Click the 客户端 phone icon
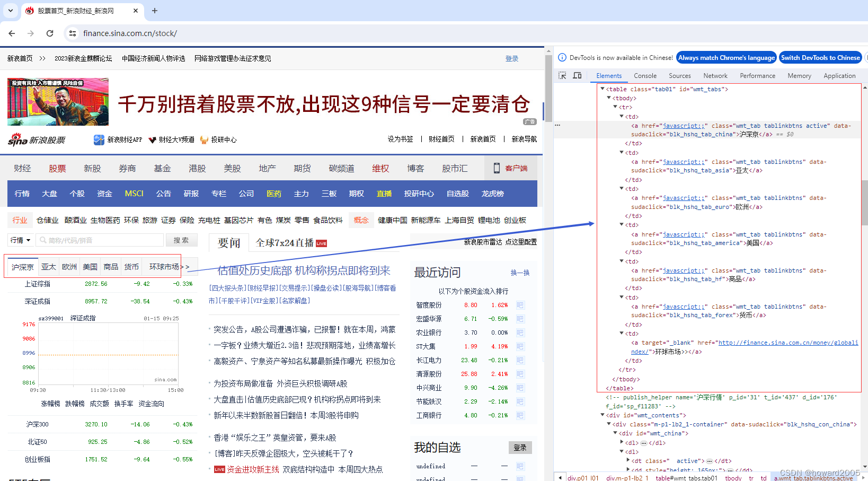The height and width of the screenshot is (481, 868). click(x=497, y=168)
